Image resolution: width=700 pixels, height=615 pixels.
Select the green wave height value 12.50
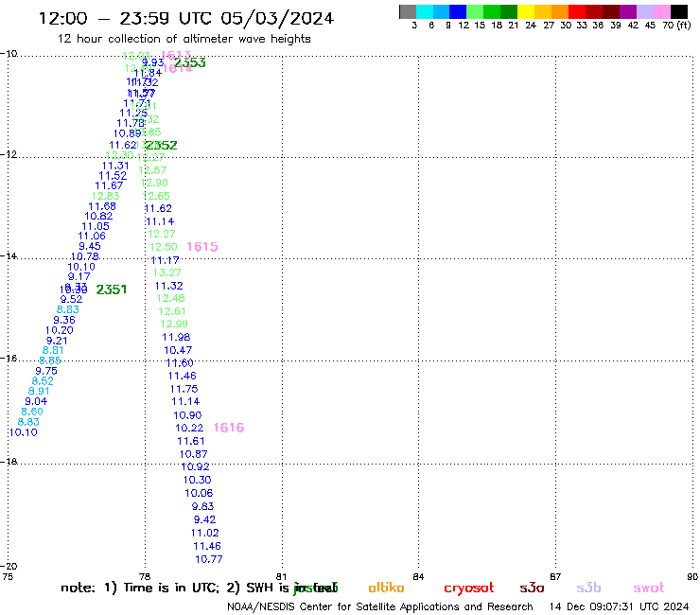pyautogui.click(x=164, y=247)
